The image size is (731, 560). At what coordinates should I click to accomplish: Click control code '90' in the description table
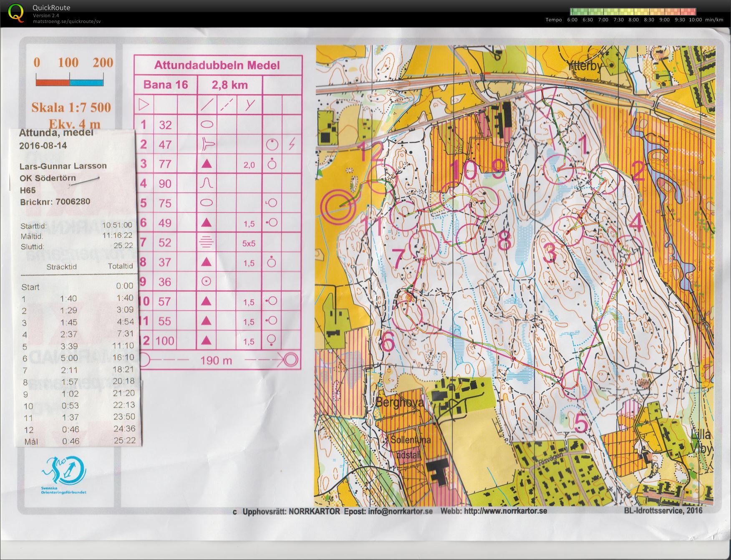[165, 183]
